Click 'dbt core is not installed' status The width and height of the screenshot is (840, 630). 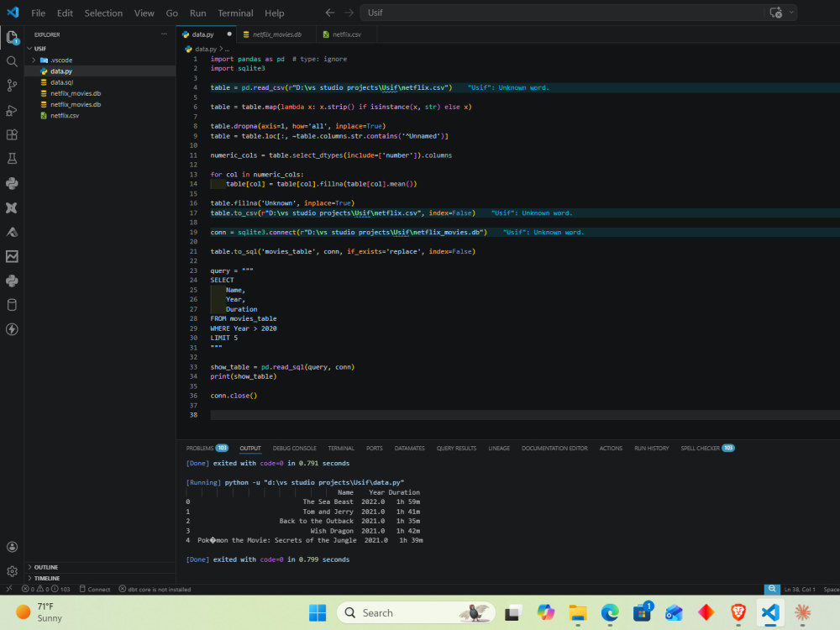click(155, 589)
